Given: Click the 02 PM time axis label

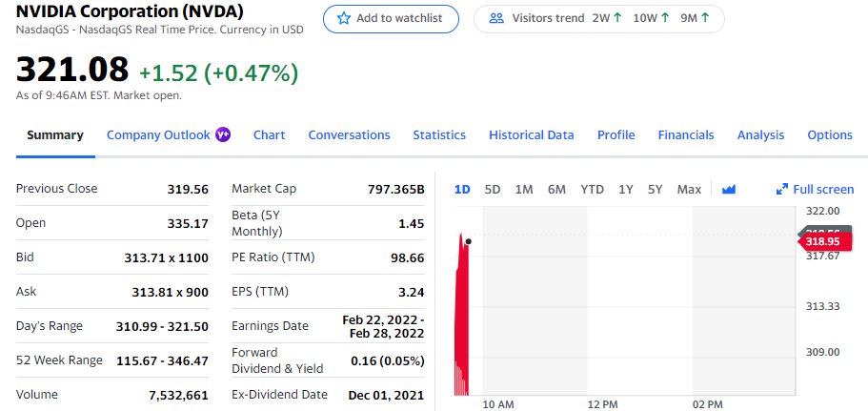Looking at the screenshot, I should point(708,405).
